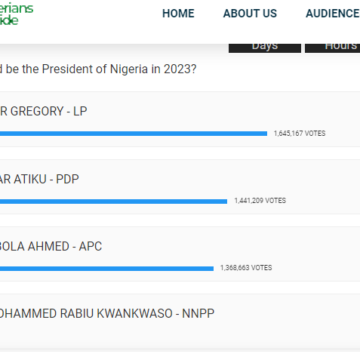Click the 1,368,663 VOTES count

pyautogui.click(x=246, y=268)
